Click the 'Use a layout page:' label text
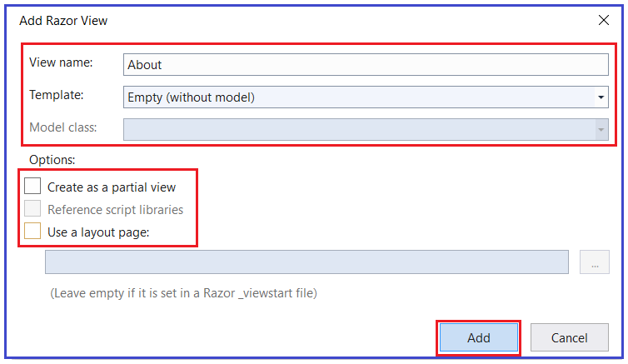 click(98, 232)
